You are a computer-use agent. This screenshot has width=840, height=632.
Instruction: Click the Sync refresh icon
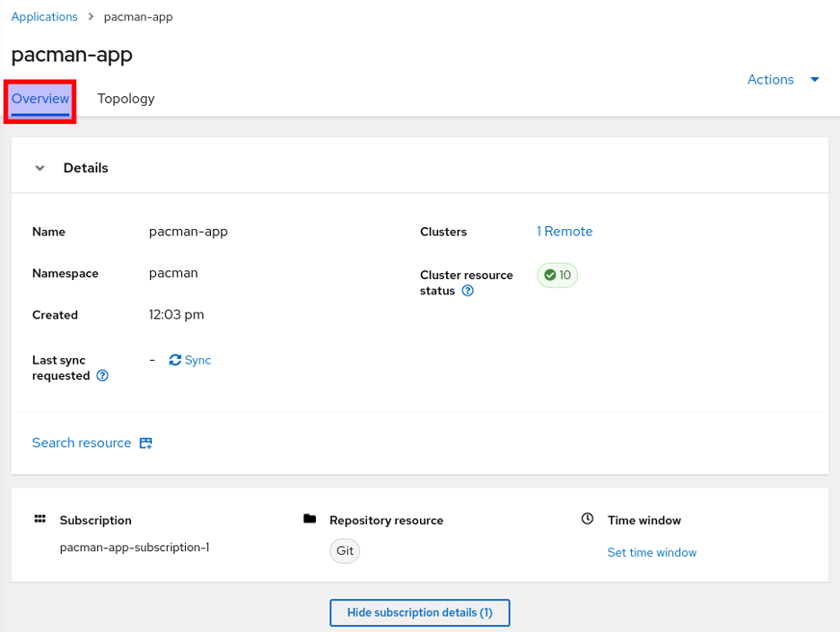(175, 360)
